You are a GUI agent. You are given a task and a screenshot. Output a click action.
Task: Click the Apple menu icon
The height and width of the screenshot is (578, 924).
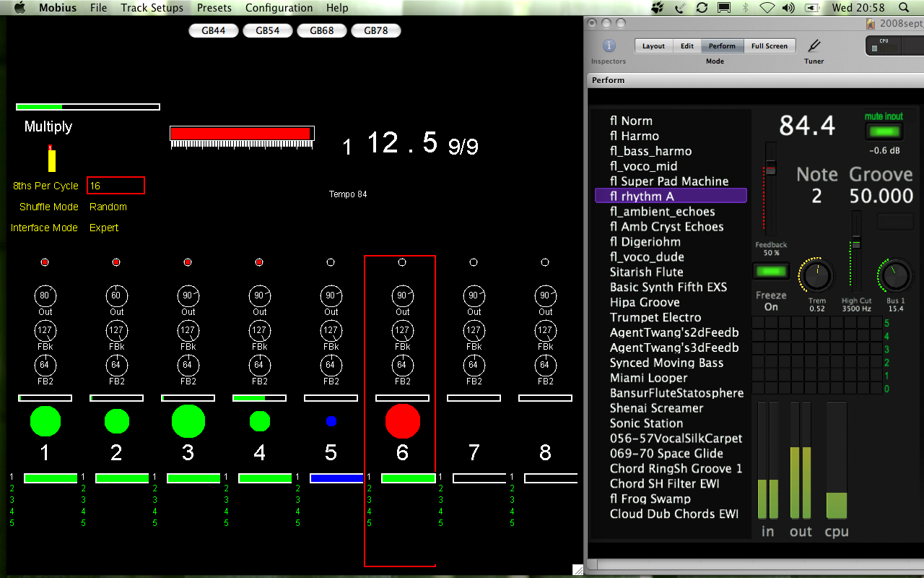tap(19, 8)
